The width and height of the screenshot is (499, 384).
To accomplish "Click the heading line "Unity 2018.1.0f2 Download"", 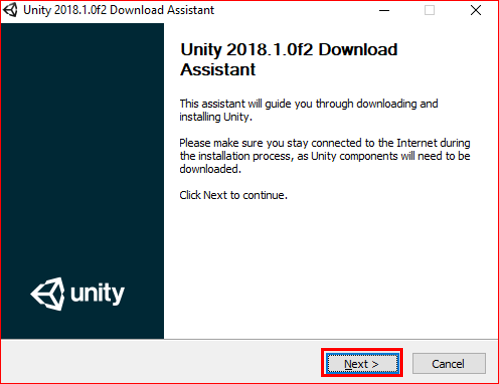I will click(289, 50).
